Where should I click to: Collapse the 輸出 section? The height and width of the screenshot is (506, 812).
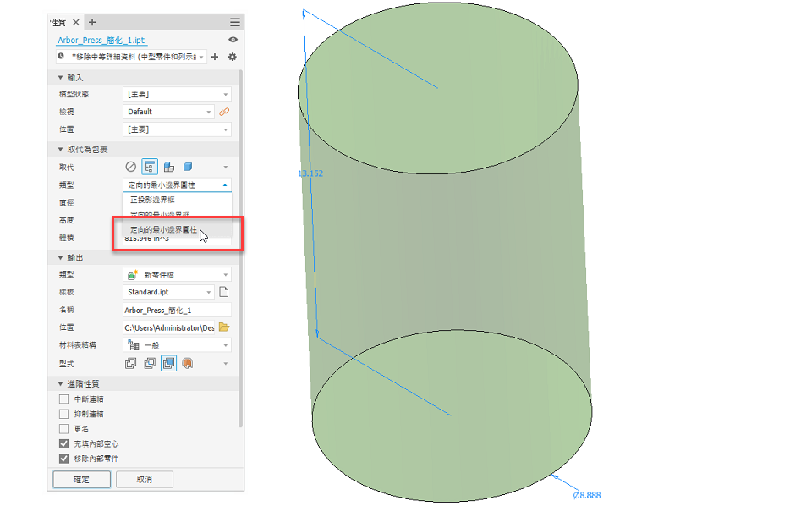click(60, 258)
